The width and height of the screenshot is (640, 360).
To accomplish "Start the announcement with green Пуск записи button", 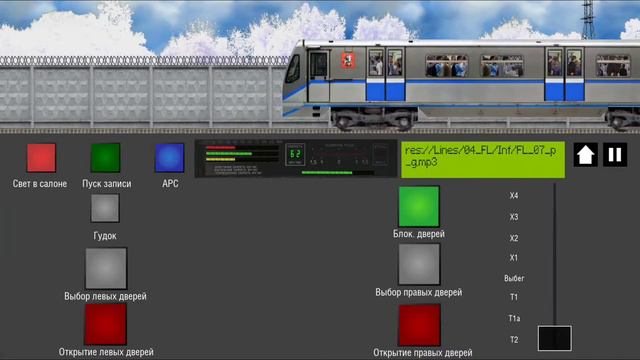I will point(105,158).
